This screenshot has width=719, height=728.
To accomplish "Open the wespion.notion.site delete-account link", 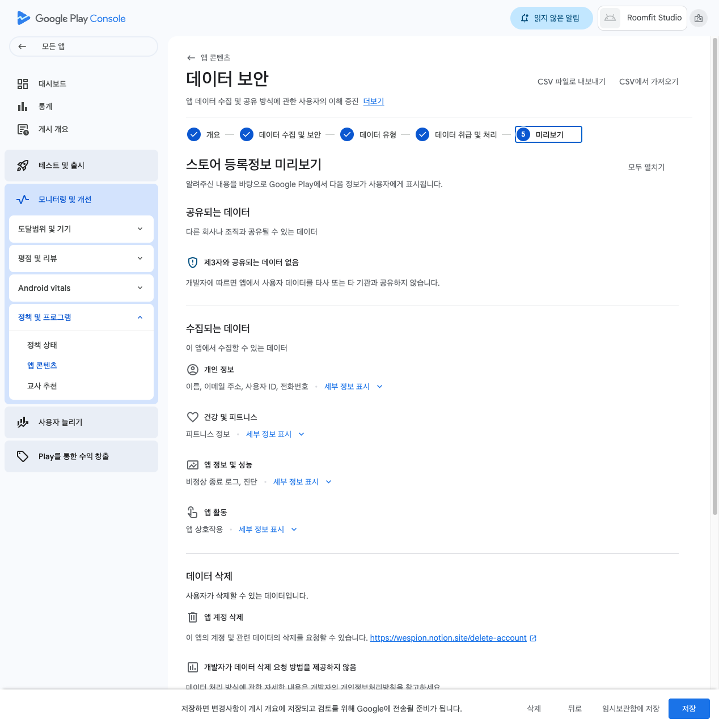I will (x=448, y=638).
